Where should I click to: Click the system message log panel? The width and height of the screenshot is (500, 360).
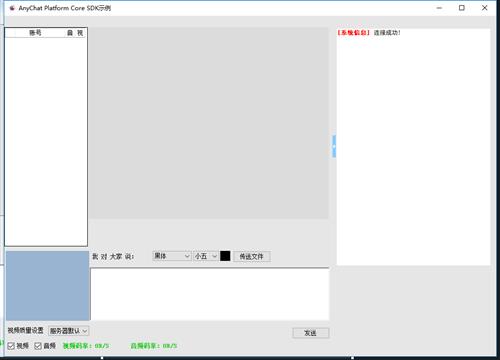[413, 147]
